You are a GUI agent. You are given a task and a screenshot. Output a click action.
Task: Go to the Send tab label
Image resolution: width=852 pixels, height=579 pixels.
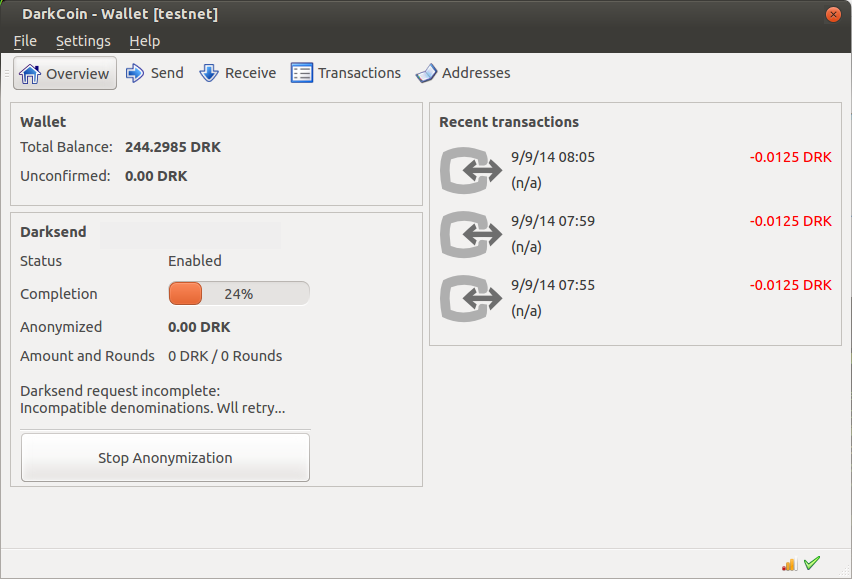pos(167,73)
